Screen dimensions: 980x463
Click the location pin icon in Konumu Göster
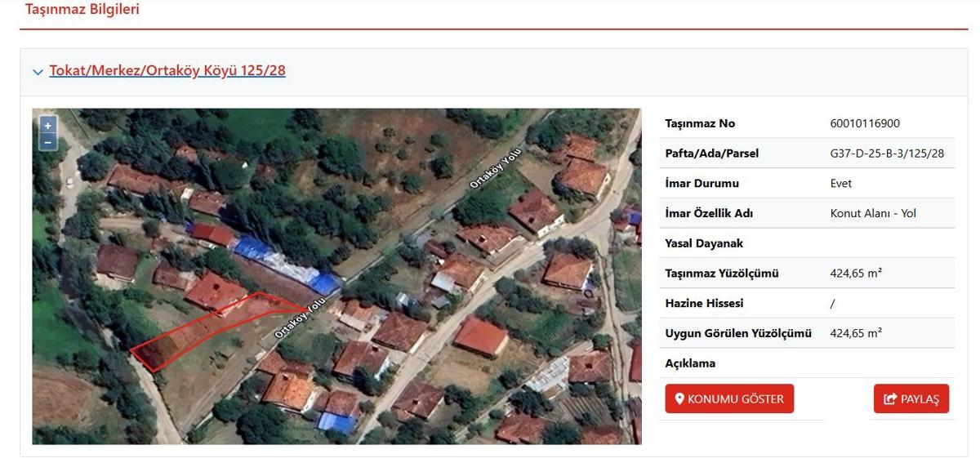(679, 399)
